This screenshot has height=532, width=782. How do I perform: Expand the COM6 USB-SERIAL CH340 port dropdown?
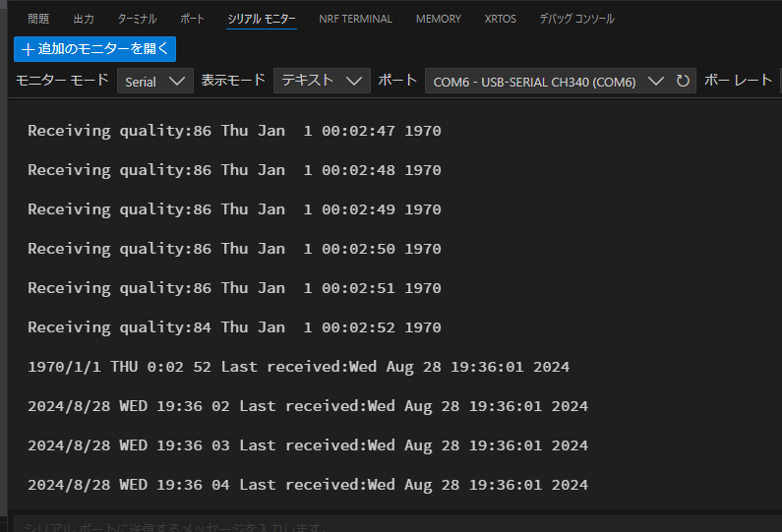click(x=548, y=82)
